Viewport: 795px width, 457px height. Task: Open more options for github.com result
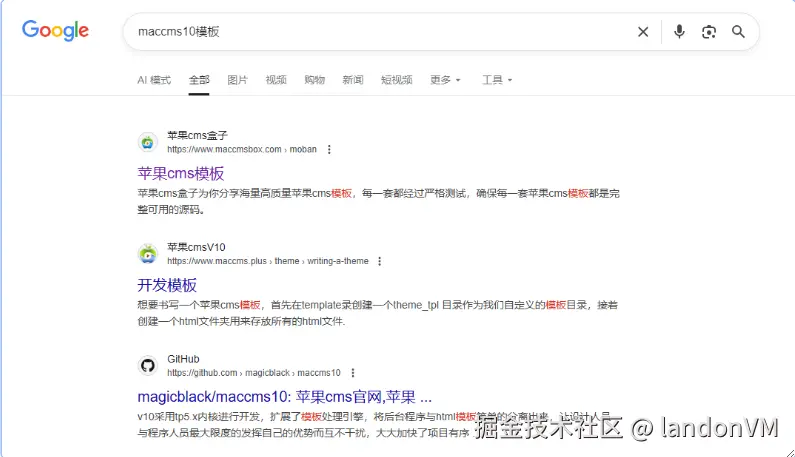click(x=353, y=373)
